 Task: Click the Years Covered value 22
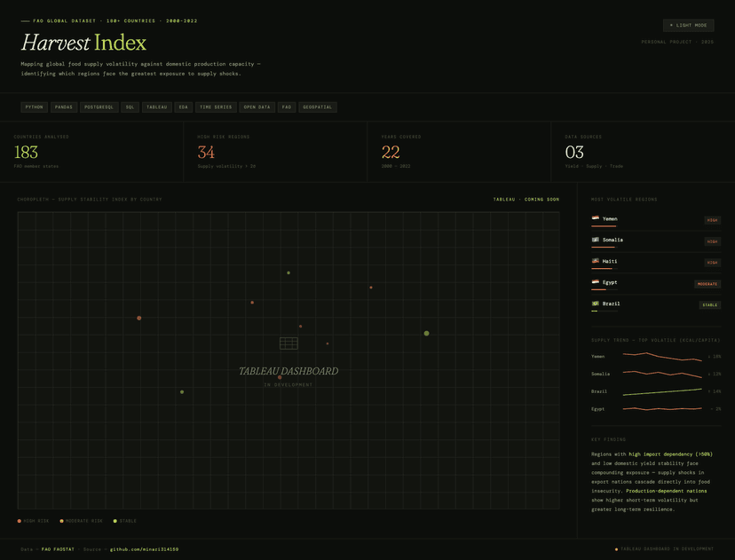pyautogui.click(x=391, y=152)
